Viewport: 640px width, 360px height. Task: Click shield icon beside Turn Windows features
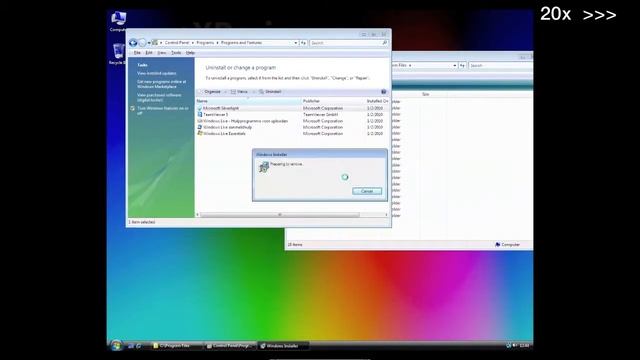(x=133, y=109)
